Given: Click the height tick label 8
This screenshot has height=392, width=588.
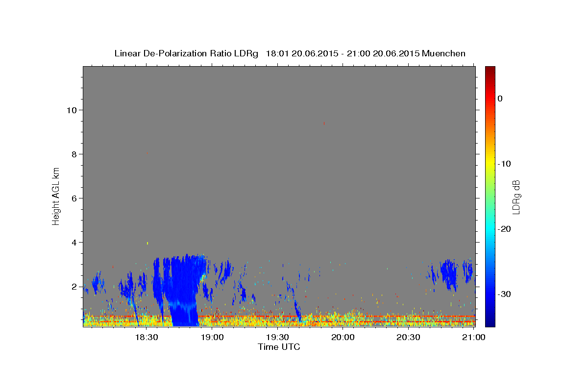Looking at the screenshot, I should (74, 154).
